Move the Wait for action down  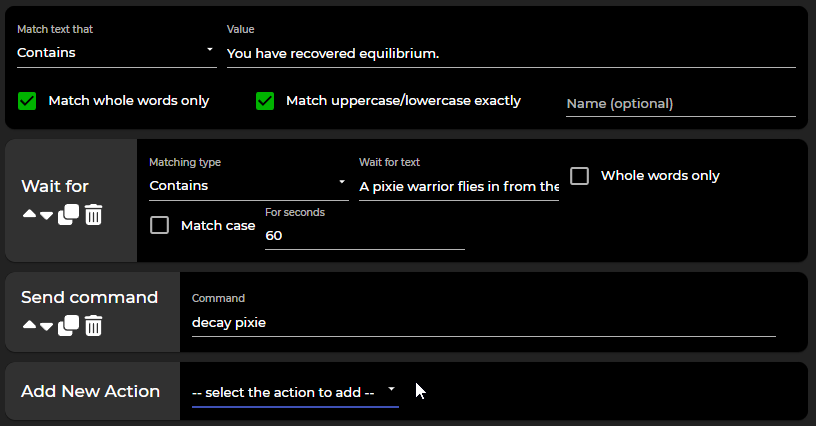click(46, 215)
